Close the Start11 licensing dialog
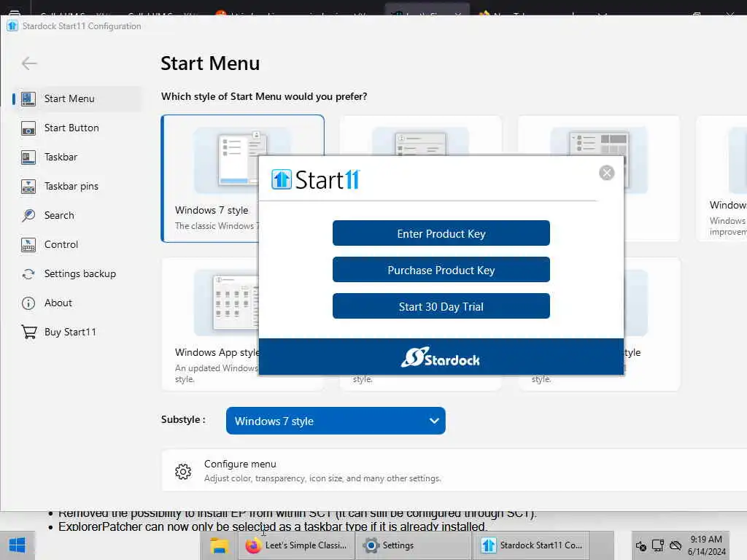The height and width of the screenshot is (560, 747). click(606, 173)
